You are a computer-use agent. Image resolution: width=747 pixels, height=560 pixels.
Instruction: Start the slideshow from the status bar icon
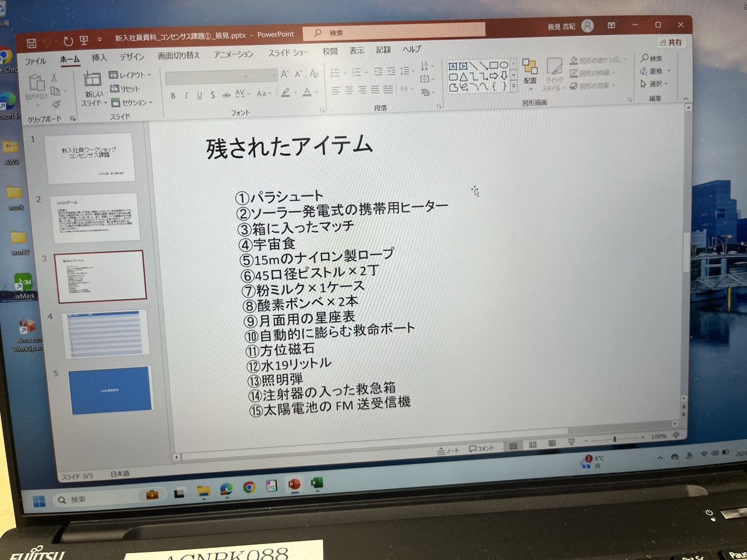tap(571, 442)
